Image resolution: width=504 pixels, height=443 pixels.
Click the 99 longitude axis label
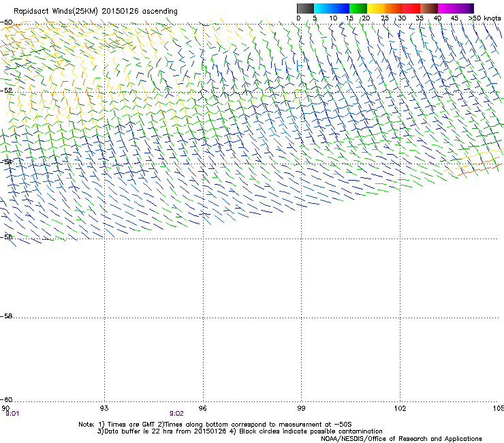301,408
